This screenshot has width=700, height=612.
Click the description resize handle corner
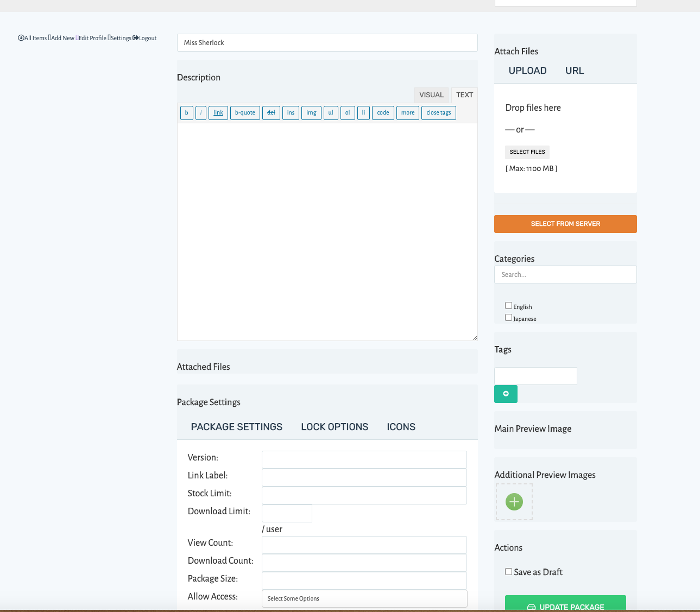[x=475, y=338]
